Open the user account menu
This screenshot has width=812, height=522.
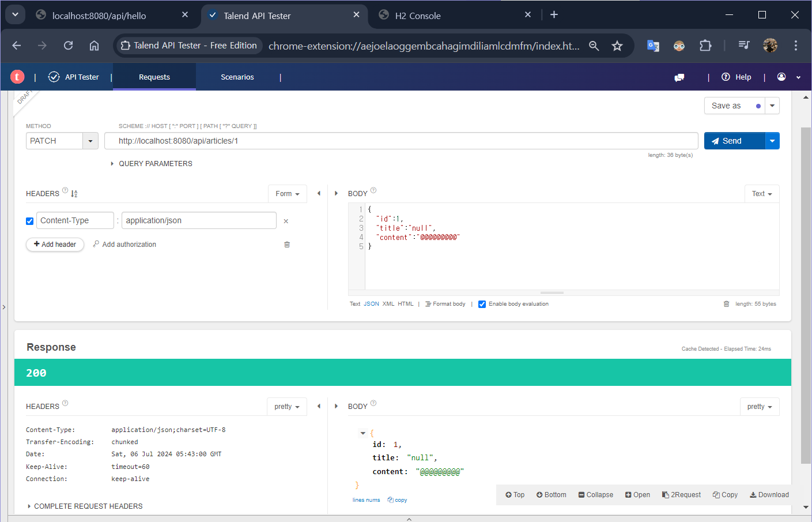(x=789, y=77)
